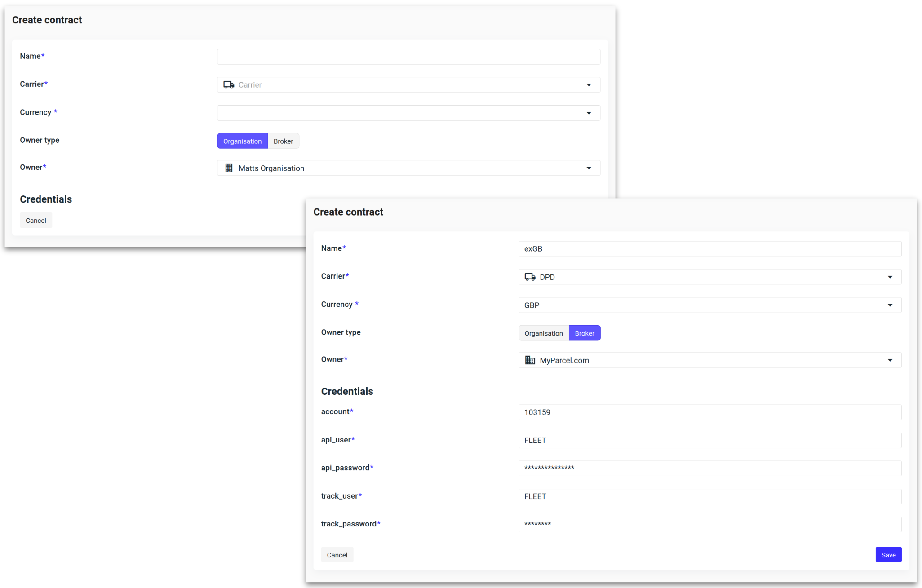922x588 pixels.
Task: Choose Broker owner type in front form
Action: [x=585, y=333]
